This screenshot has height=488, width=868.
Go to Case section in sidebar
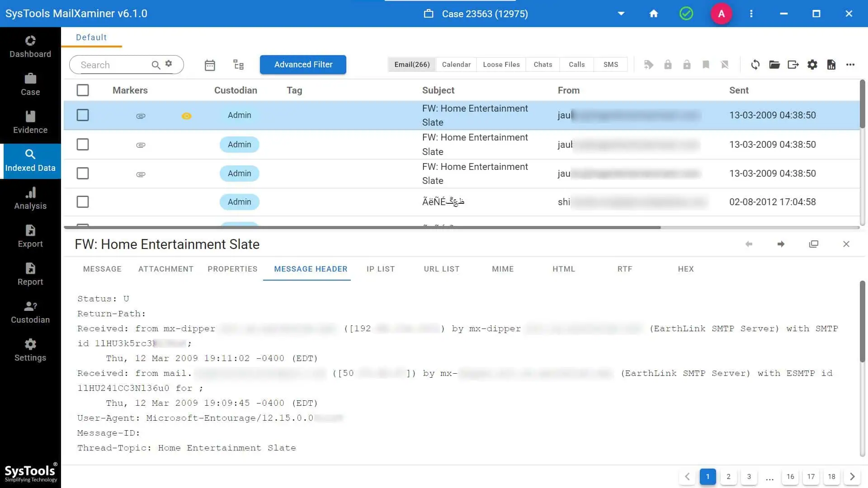pyautogui.click(x=30, y=84)
